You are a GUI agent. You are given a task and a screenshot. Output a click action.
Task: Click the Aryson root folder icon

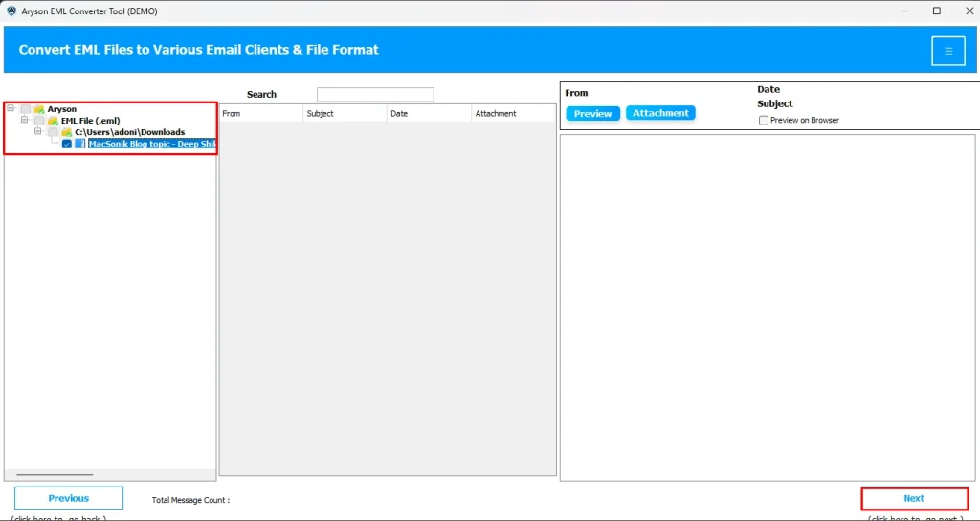[39, 109]
